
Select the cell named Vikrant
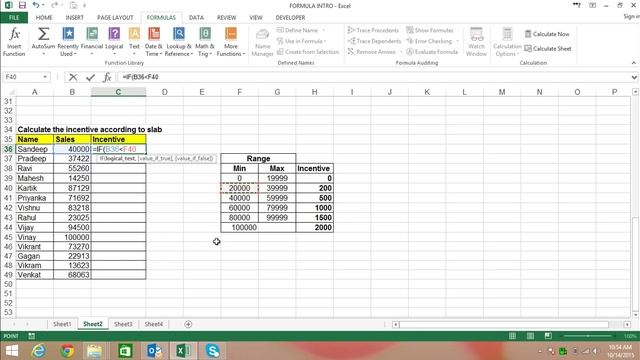[x=35, y=247]
